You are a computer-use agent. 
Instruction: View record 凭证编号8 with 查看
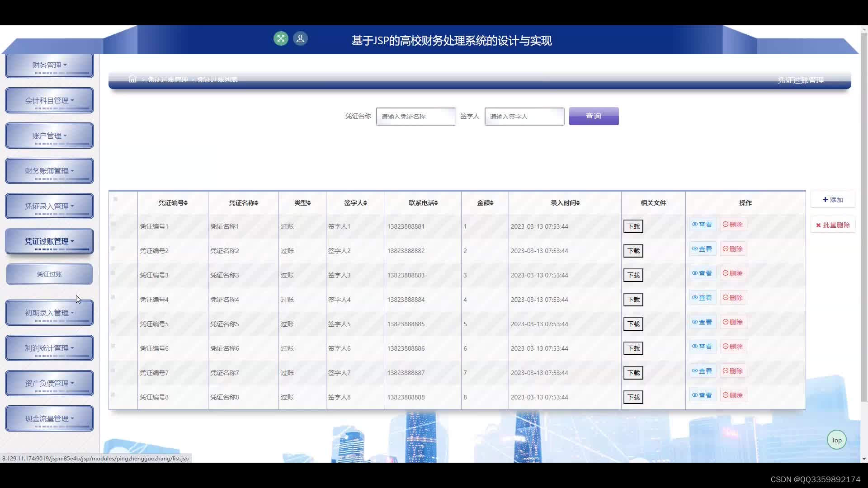click(x=702, y=395)
